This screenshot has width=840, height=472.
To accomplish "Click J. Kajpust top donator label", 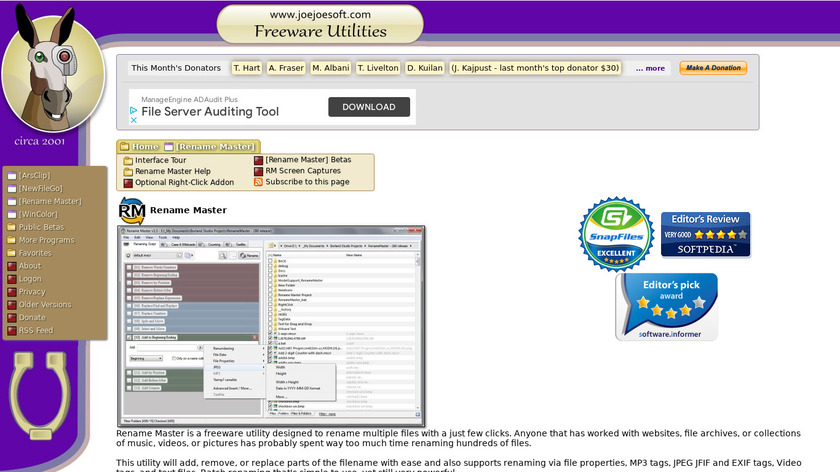I will pyautogui.click(x=535, y=68).
